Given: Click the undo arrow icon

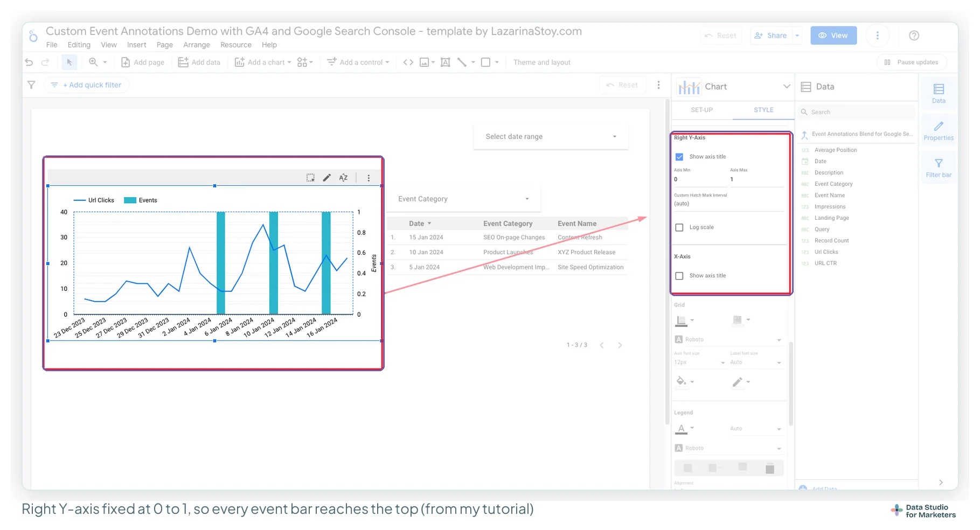Looking at the screenshot, I should point(29,62).
